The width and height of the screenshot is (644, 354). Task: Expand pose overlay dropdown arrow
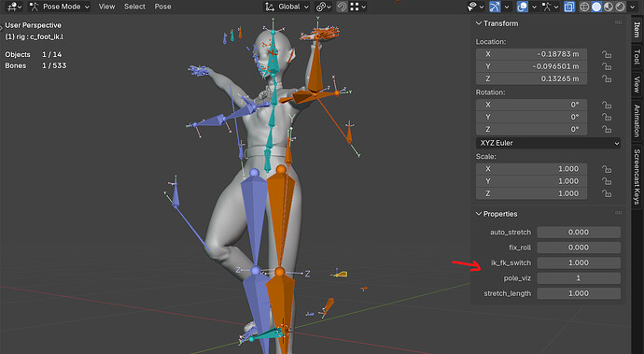pyautogui.click(x=556, y=7)
